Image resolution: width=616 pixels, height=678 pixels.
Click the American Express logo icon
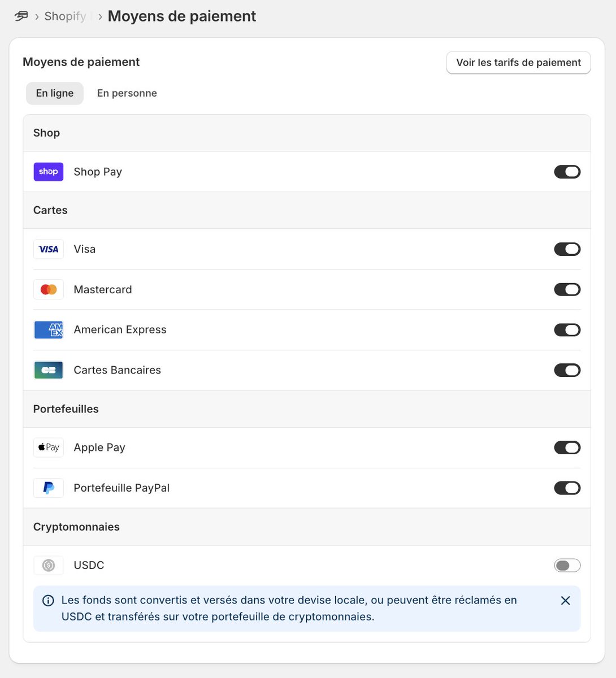pyautogui.click(x=49, y=330)
